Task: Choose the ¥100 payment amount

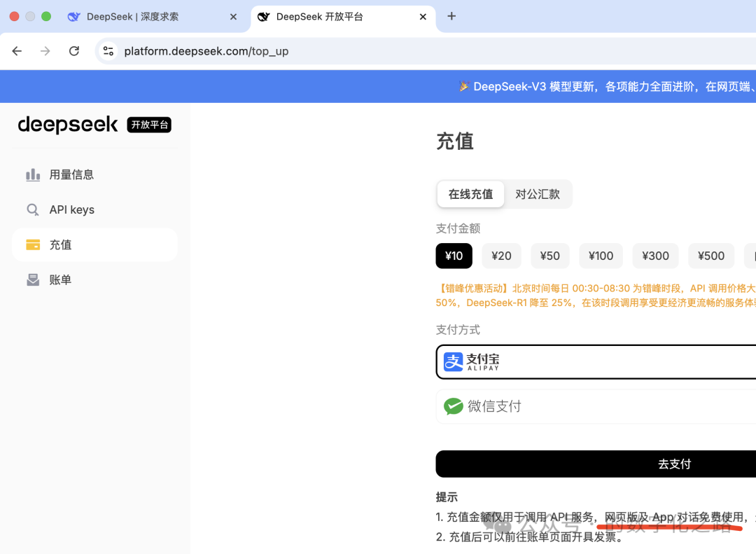Action: click(601, 256)
